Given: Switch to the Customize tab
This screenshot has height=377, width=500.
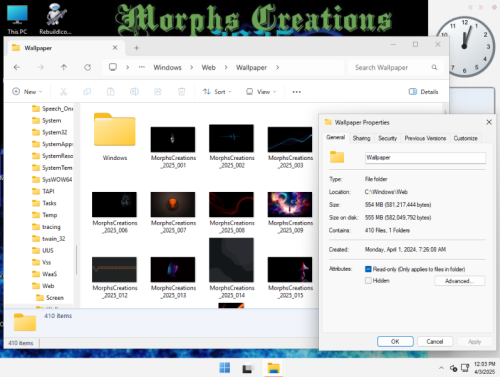Looking at the screenshot, I should pos(465,138).
